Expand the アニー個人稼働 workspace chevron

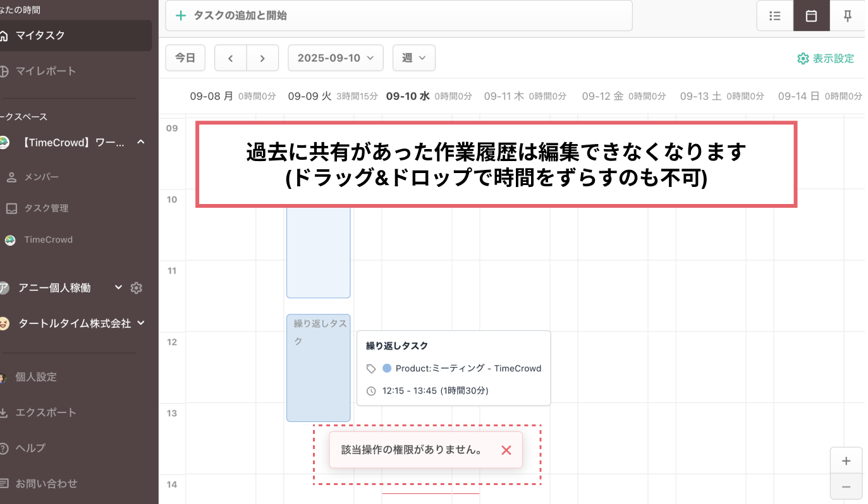[x=118, y=288]
